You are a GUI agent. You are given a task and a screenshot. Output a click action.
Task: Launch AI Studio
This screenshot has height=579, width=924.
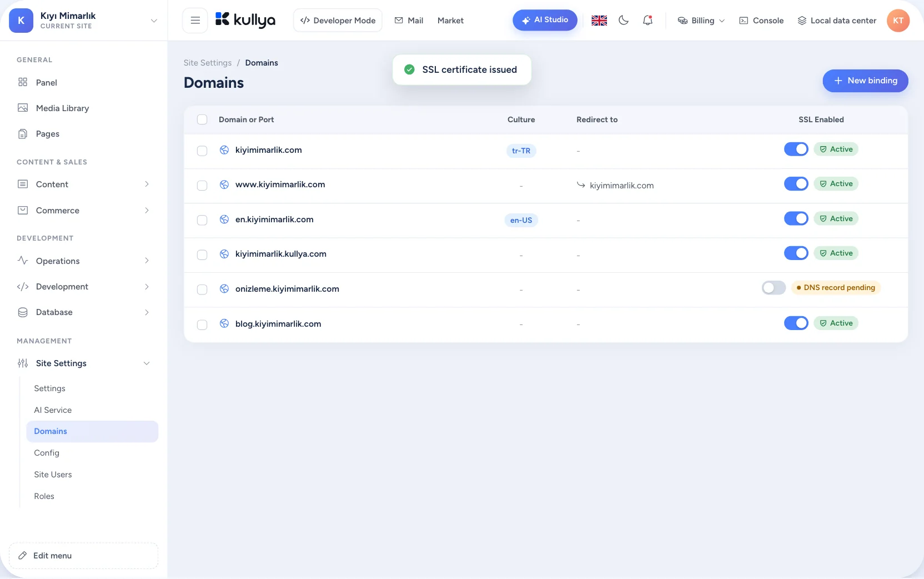point(545,20)
